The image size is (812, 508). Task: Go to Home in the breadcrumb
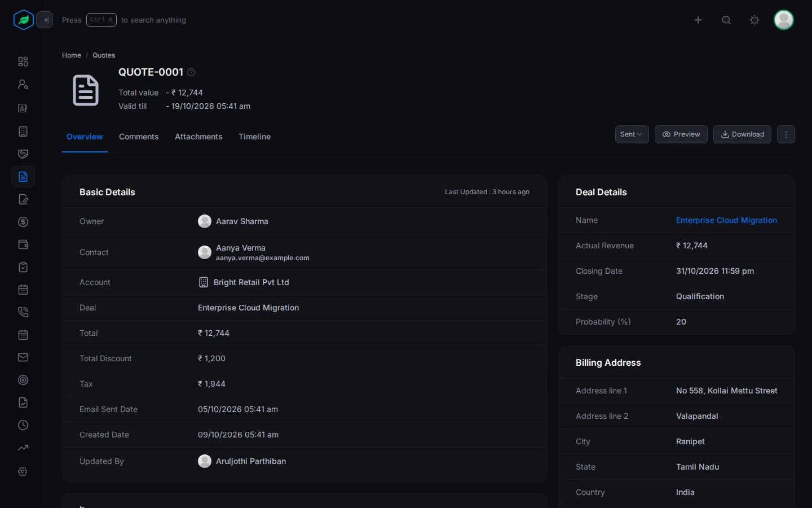(72, 55)
